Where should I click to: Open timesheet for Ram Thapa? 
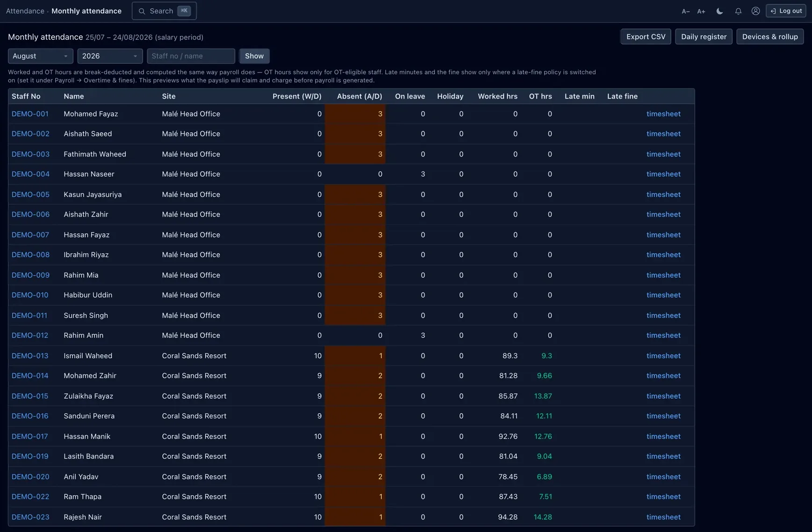[x=663, y=497]
